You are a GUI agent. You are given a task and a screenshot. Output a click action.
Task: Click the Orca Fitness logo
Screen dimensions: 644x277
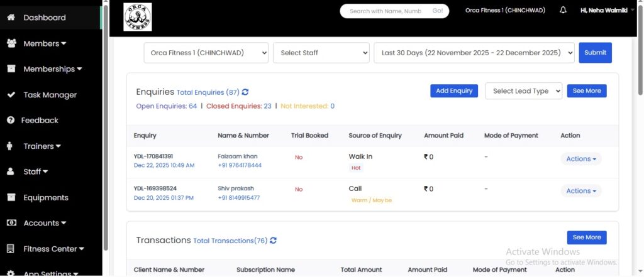[138, 17]
